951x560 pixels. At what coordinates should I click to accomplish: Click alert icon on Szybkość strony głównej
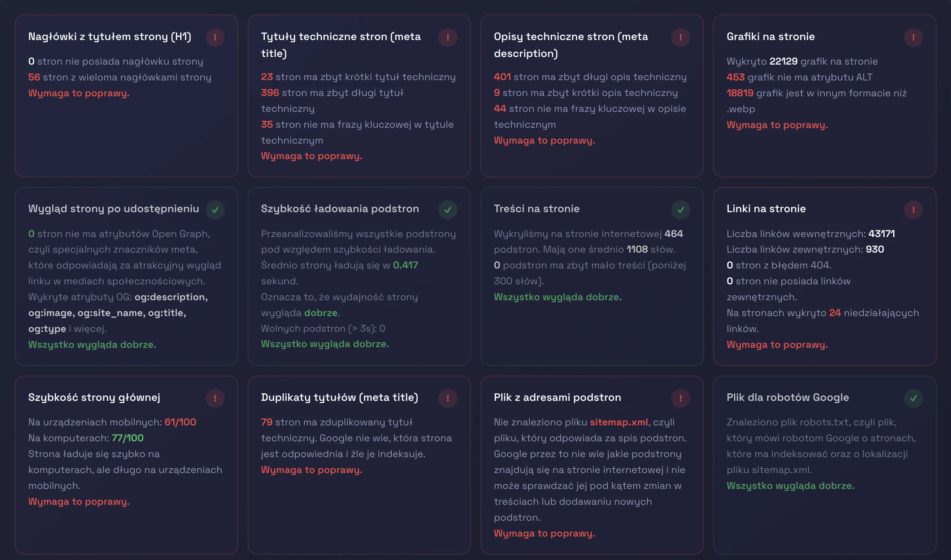[x=215, y=398]
